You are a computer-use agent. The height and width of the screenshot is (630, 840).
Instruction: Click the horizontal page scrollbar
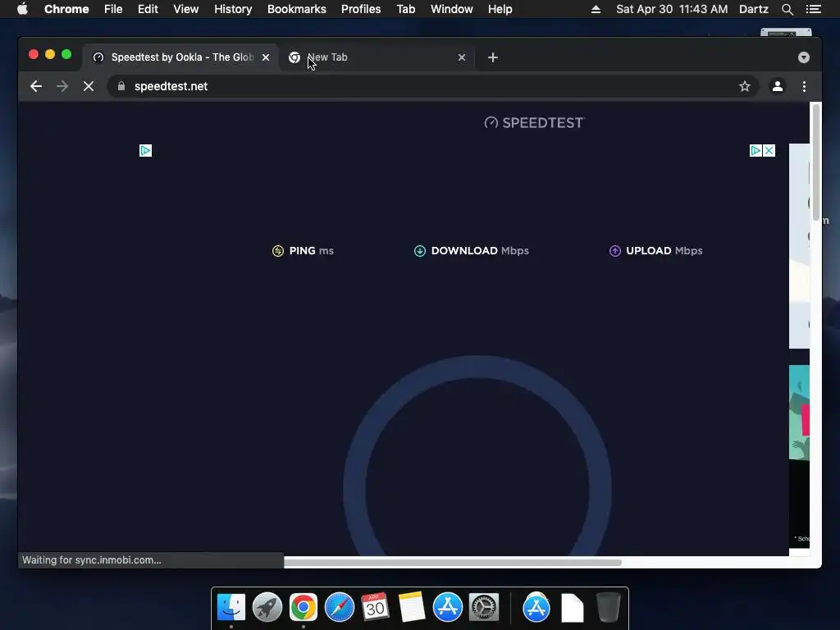coord(453,563)
